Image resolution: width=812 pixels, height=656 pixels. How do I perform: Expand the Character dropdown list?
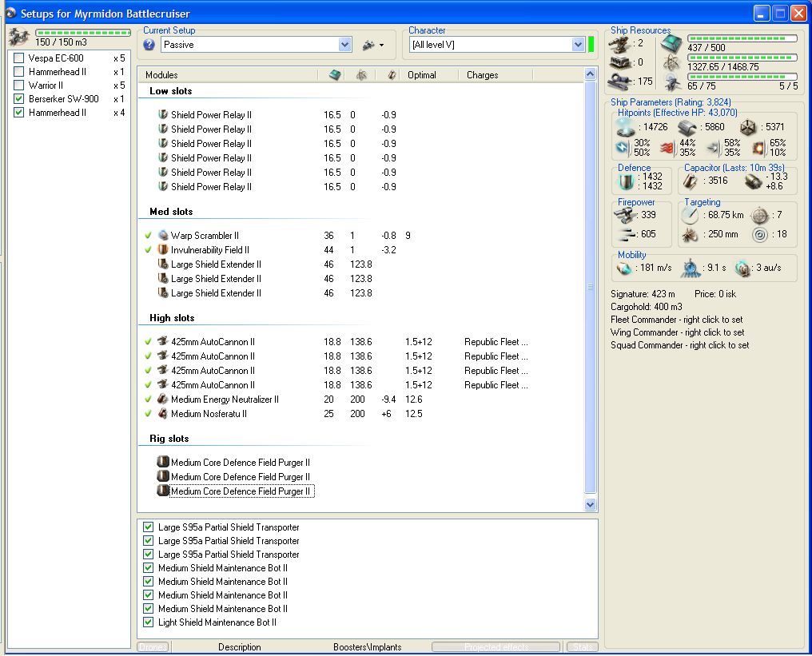(579, 45)
